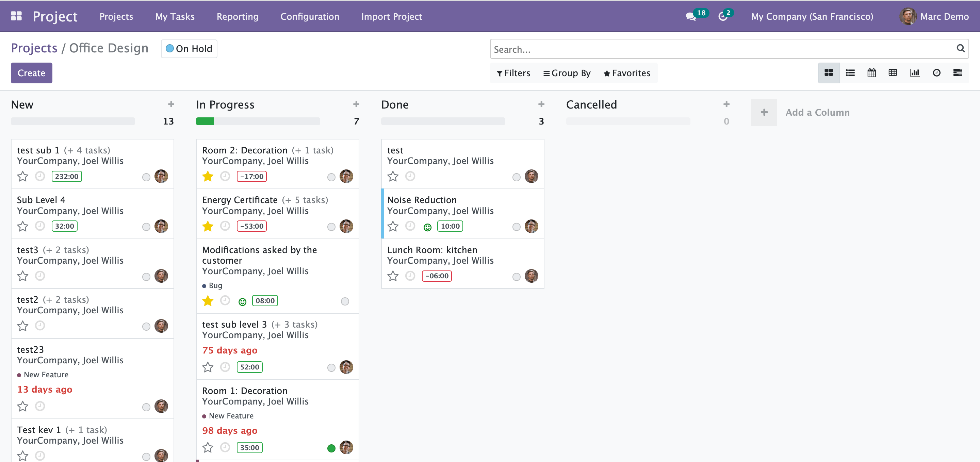Switch to graph view
This screenshot has height=462, width=980.
point(914,72)
